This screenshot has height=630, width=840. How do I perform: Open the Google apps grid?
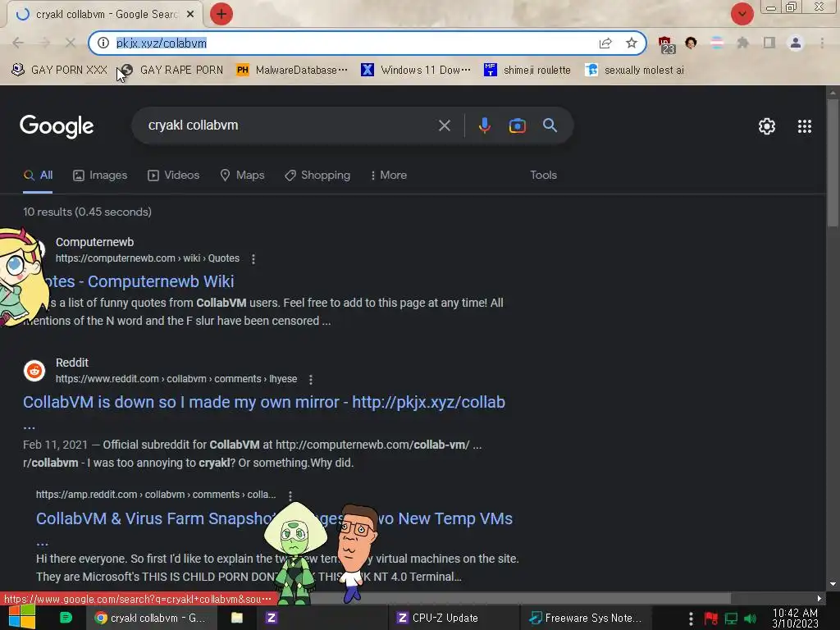pyautogui.click(x=804, y=126)
